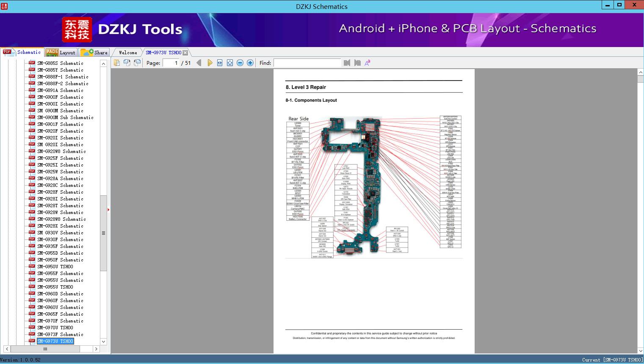Open SM-G885Y Schematic in tree

60,70
